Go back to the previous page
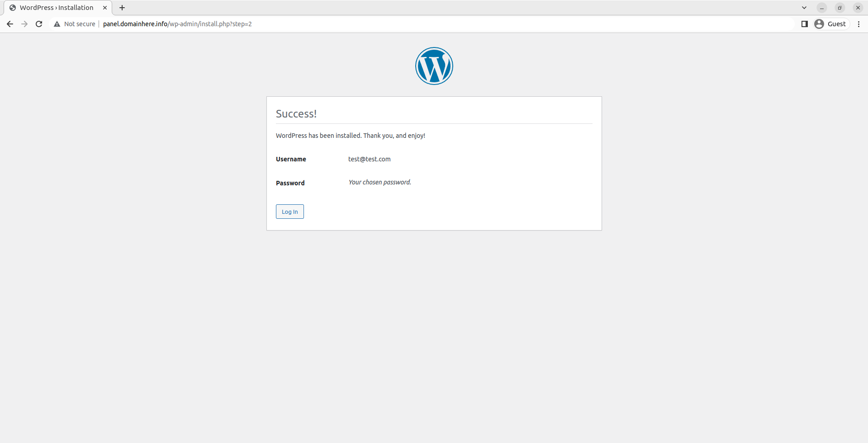 [10, 24]
